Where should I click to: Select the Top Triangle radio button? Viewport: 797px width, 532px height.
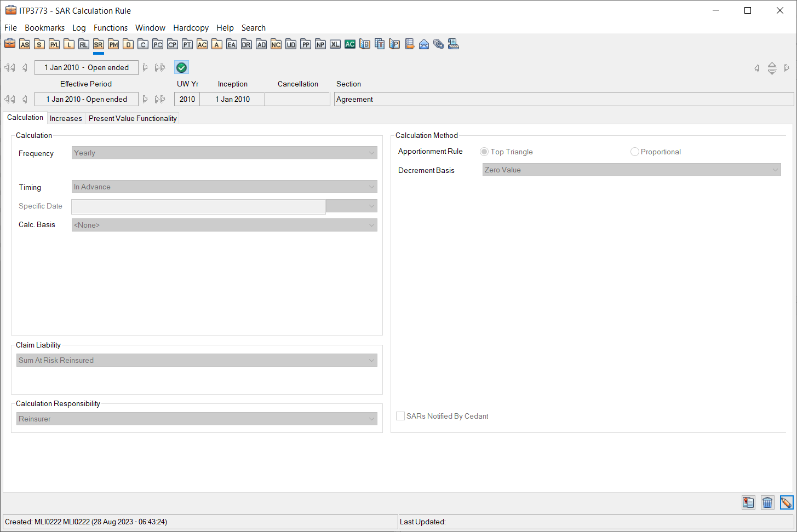coord(484,152)
